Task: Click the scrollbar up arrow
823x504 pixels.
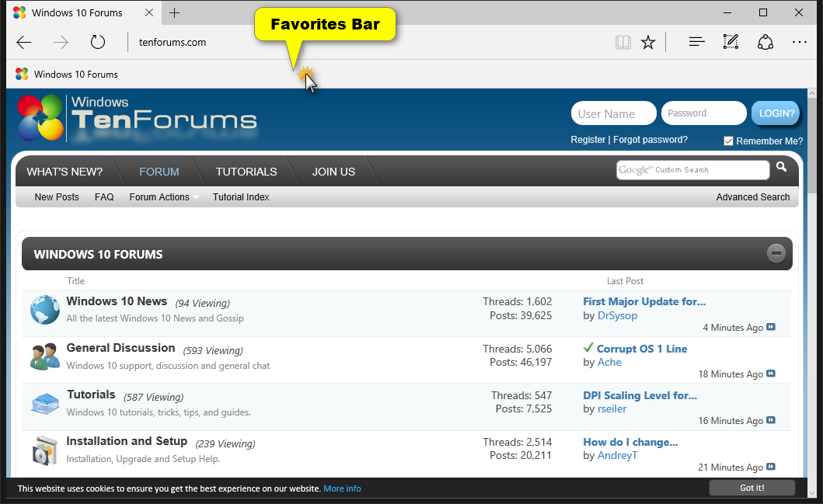Action: click(x=812, y=93)
